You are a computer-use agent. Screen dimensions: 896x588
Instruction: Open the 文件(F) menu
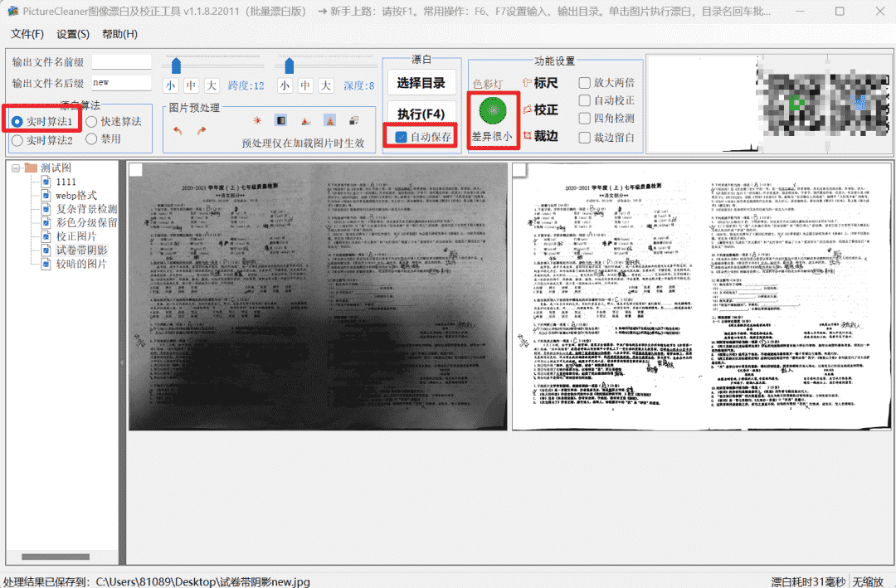(27, 34)
